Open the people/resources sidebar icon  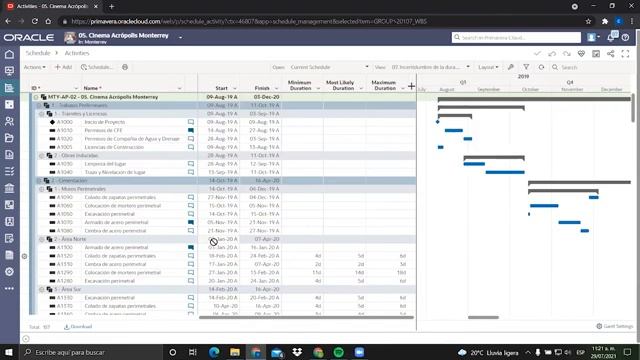tap(9, 121)
